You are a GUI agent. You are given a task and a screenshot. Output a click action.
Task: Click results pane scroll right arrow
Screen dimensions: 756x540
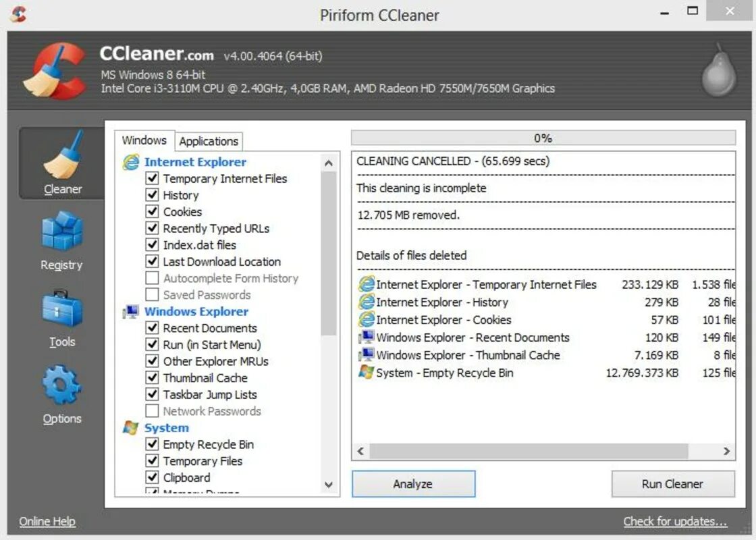coord(726,452)
